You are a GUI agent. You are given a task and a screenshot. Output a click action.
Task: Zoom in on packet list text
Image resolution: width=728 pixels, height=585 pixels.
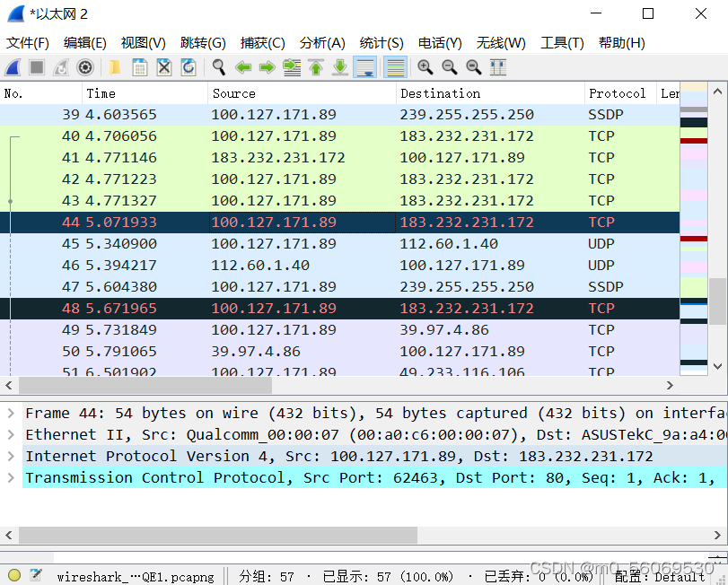[423, 66]
